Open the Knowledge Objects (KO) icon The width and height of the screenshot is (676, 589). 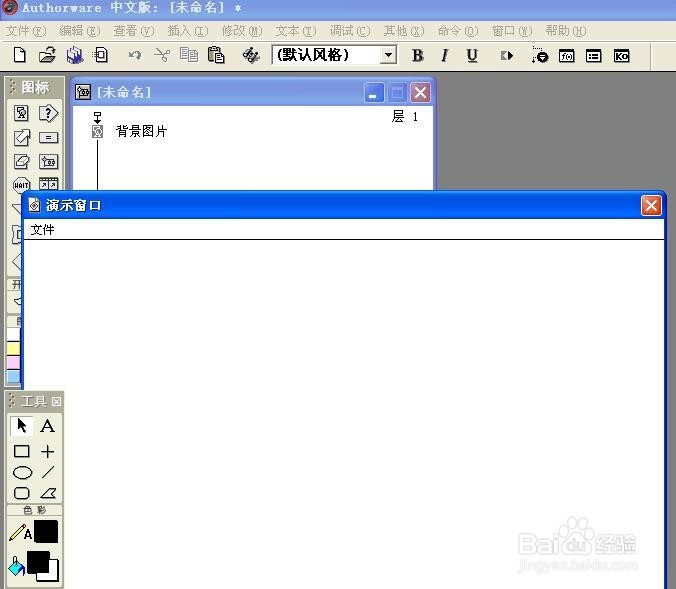[621, 56]
